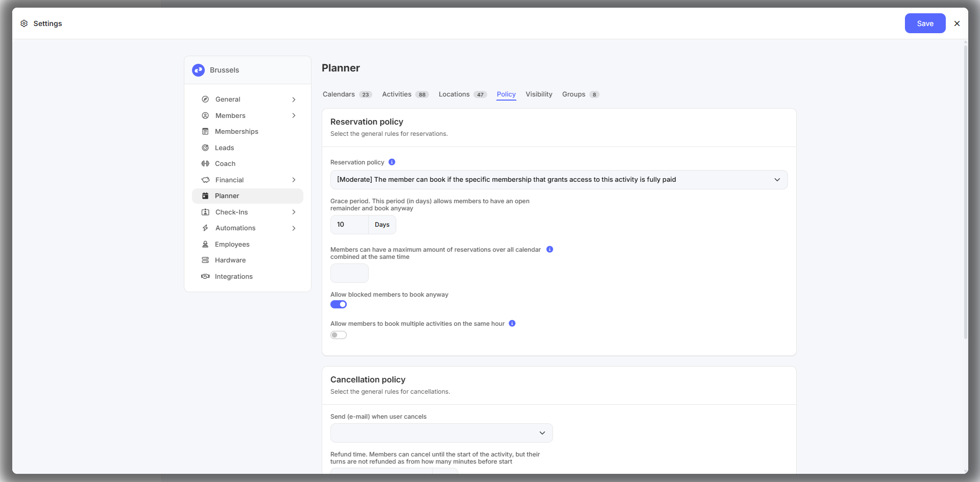Click the Hardware server icon in sidebar

(205, 260)
